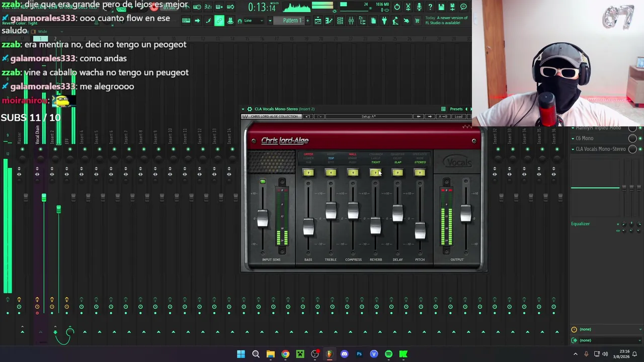Open the plugin picker plug icon
644x362 pixels.
click(384, 21)
